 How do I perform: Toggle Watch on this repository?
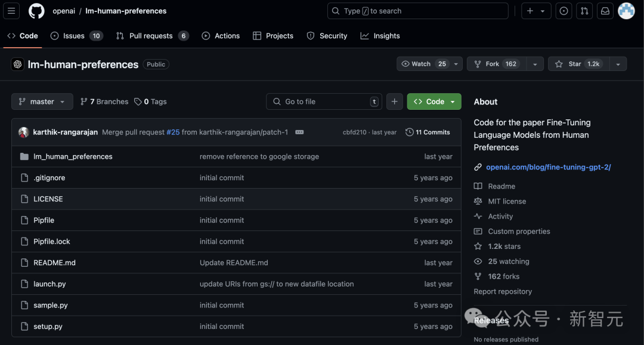[423, 64]
